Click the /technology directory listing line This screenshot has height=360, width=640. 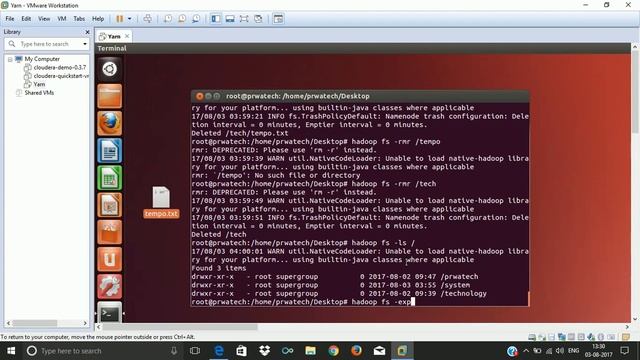(x=339, y=293)
